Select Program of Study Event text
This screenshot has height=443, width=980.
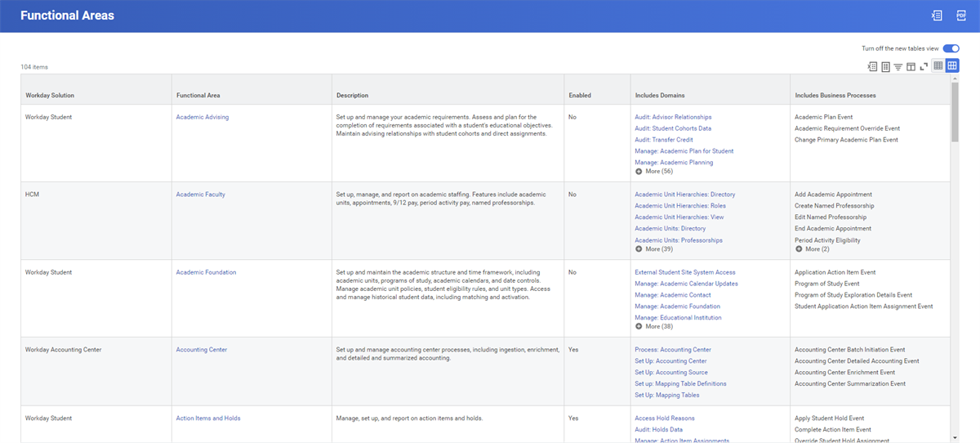[826, 284]
